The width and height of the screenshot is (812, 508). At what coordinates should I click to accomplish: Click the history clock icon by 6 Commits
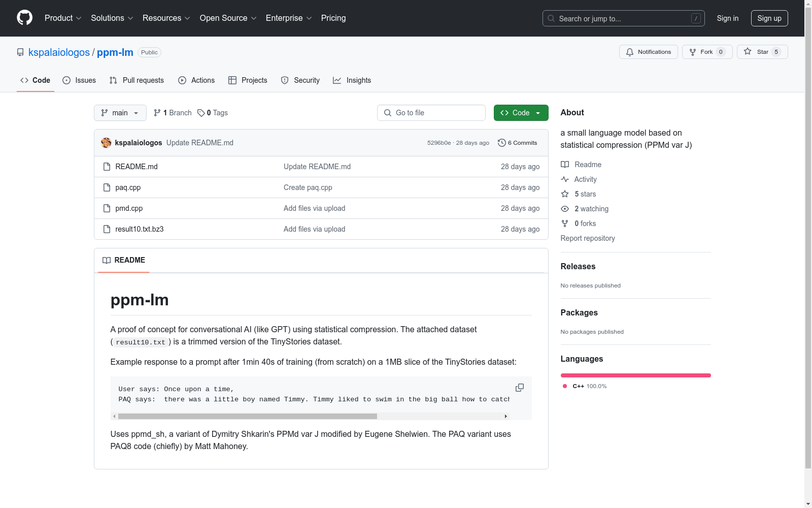[x=502, y=143]
